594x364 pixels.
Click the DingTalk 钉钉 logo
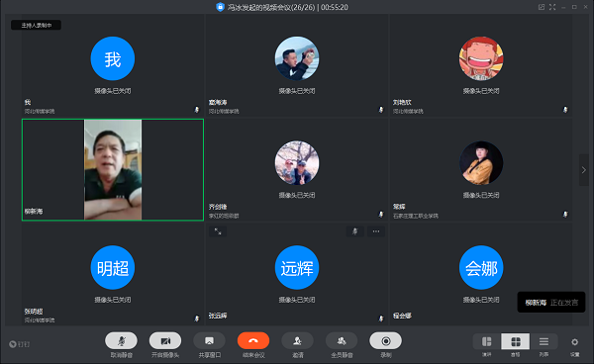[20, 344]
